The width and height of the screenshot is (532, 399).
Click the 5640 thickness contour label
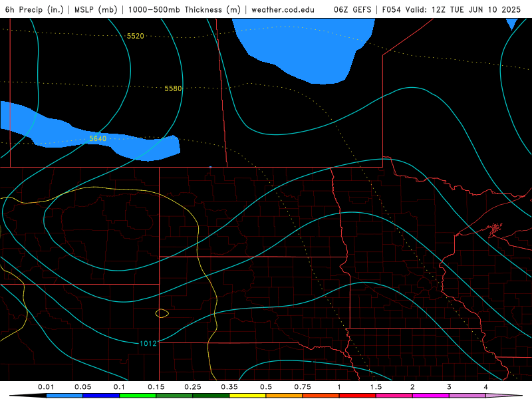[98, 138]
